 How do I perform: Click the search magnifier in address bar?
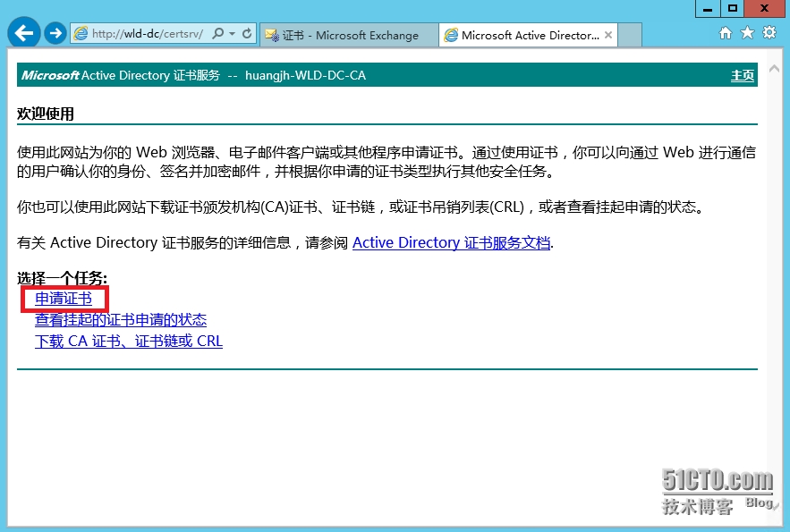click(x=217, y=34)
